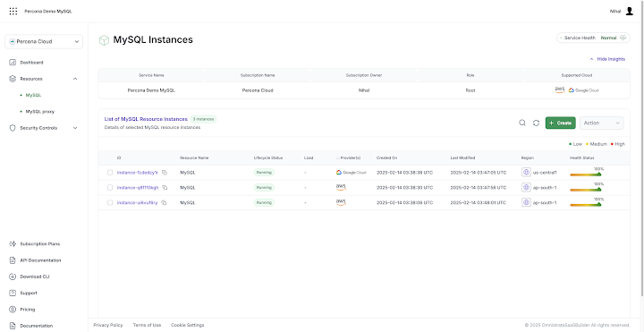The height and width of the screenshot is (332, 644).
Task: Click the Service Health Normal badge
Action: [594, 38]
